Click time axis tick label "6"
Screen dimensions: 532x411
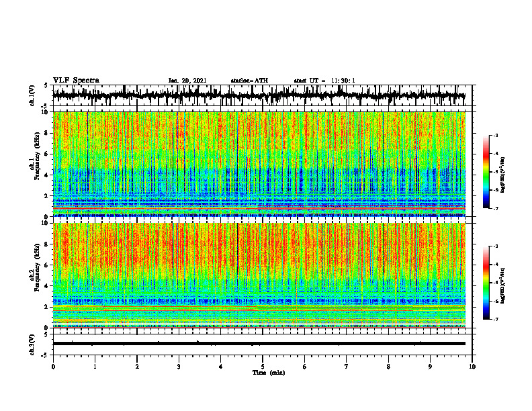pyautogui.click(x=305, y=367)
